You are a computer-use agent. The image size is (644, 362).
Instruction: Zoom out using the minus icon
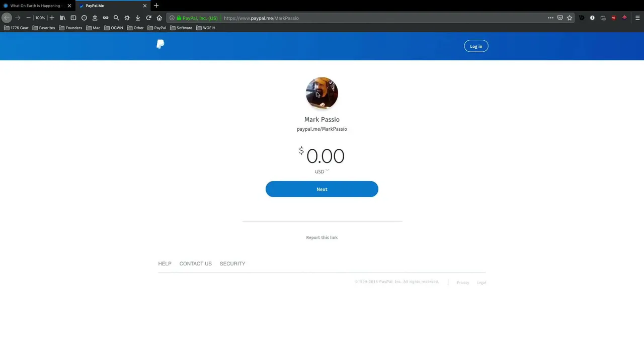tap(29, 18)
